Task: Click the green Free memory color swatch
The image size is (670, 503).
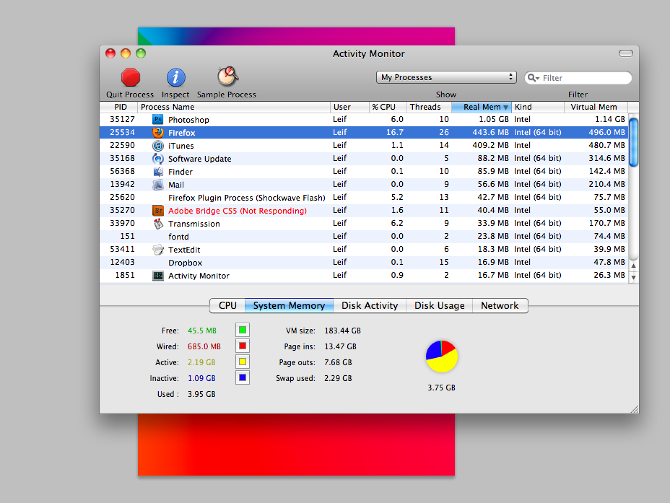Action: coord(242,330)
